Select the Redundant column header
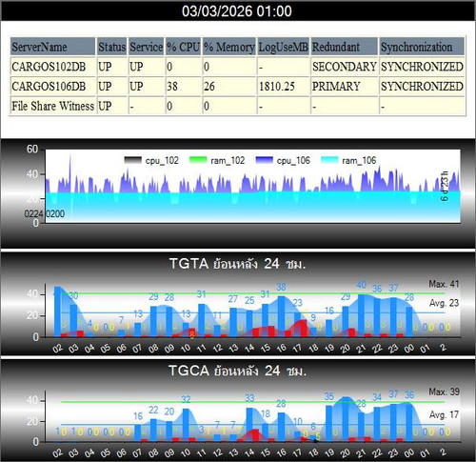The width and height of the screenshot is (476, 462). click(345, 47)
